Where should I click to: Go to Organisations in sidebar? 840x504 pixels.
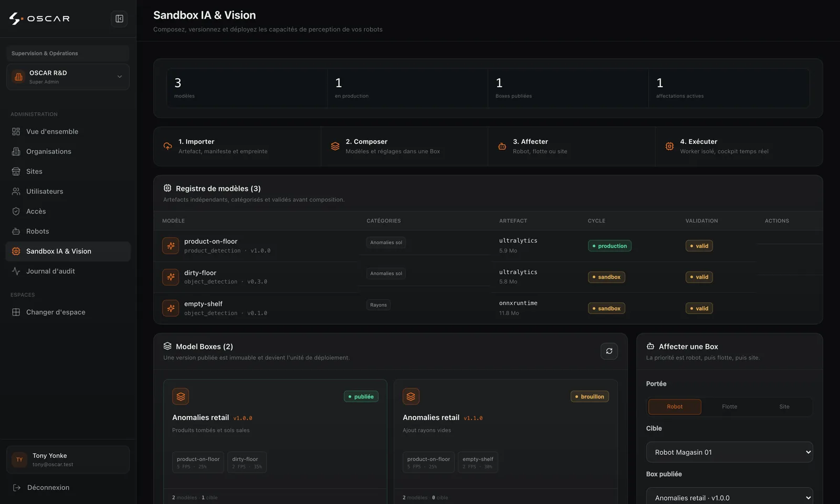(x=68, y=152)
